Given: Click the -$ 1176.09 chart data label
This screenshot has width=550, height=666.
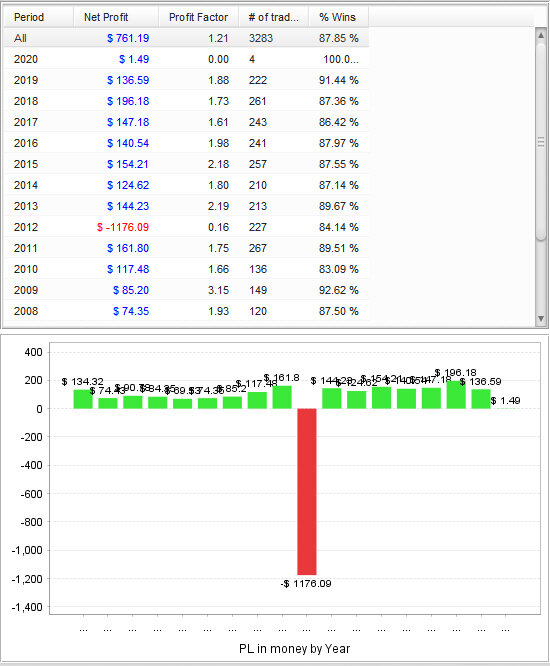Looking at the screenshot, I should [x=306, y=584].
